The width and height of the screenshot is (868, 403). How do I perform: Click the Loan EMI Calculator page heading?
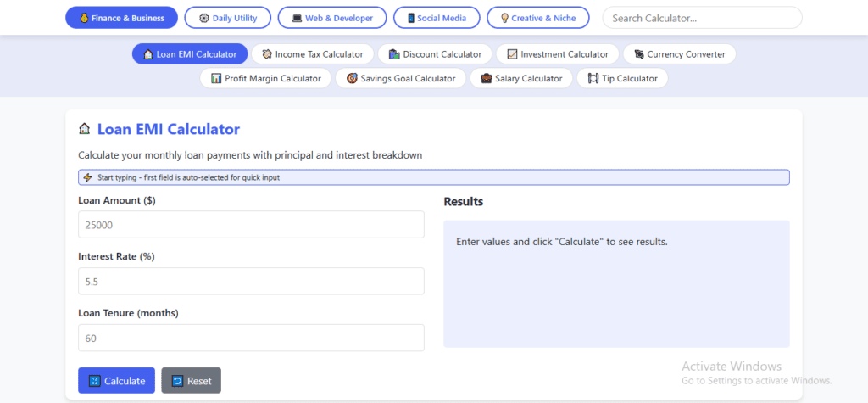pyautogui.click(x=169, y=129)
